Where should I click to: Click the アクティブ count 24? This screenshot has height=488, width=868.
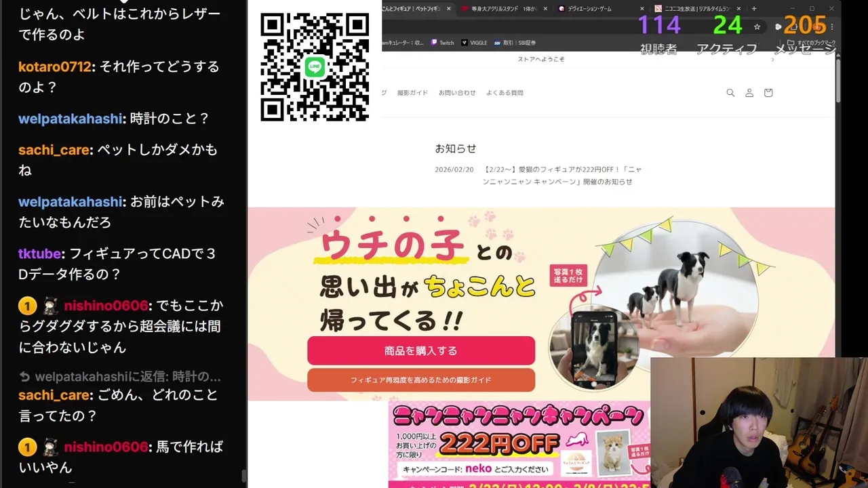pyautogui.click(x=728, y=25)
